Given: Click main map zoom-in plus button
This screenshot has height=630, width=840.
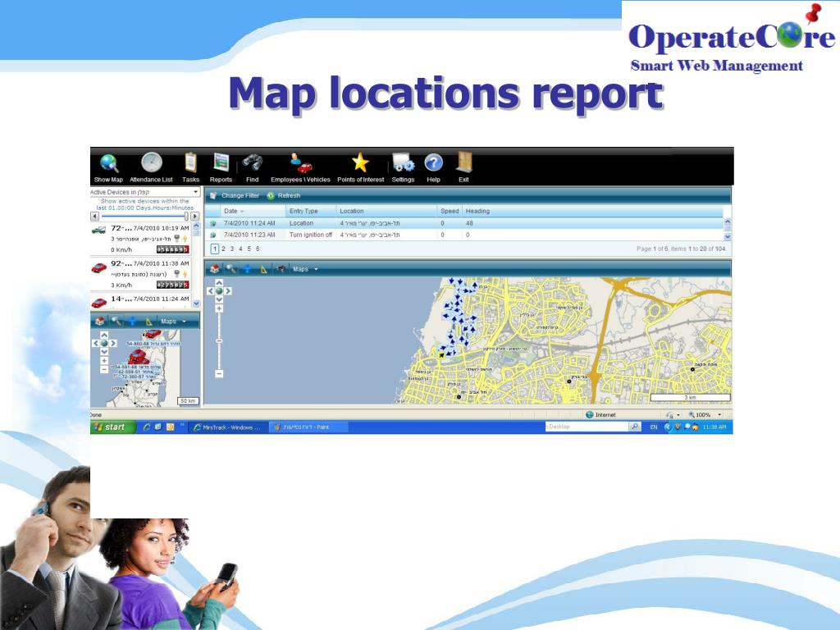Looking at the screenshot, I should [219, 308].
